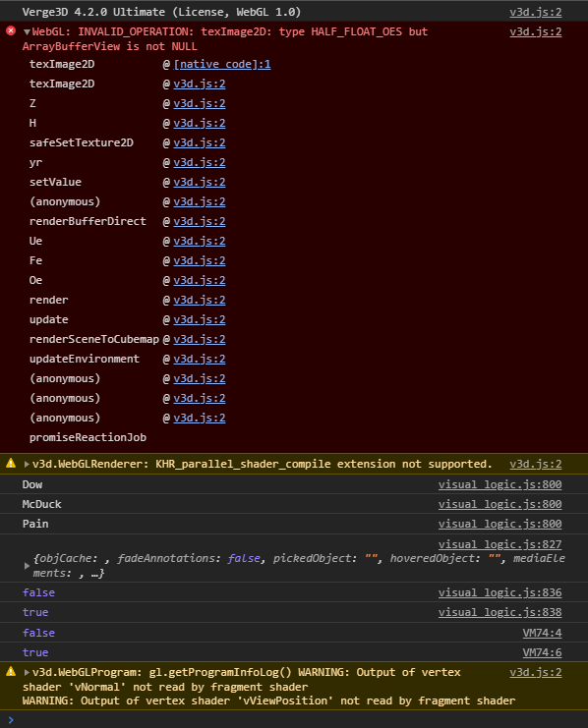Open the VM74:6 source link
Screen dimensions: 588x728
542,652
